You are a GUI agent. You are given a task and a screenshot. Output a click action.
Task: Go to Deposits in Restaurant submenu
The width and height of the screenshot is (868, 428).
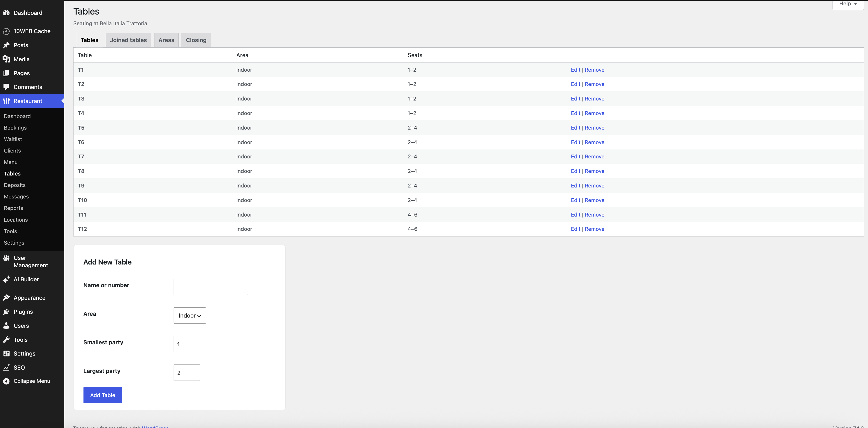pyautogui.click(x=15, y=185)
